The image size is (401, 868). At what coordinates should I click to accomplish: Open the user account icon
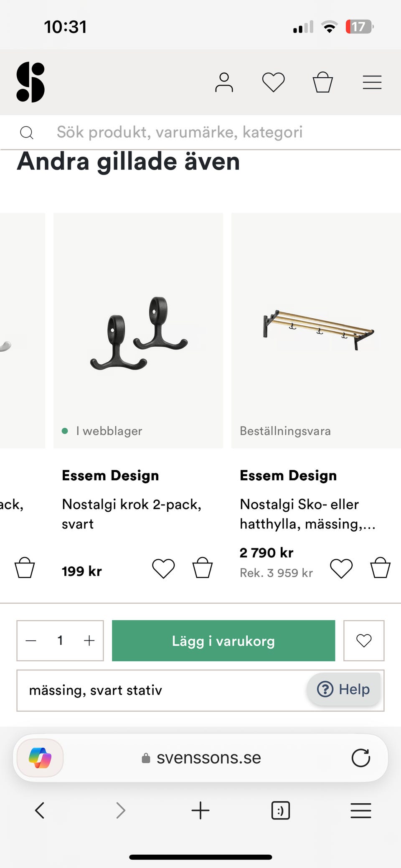pos(224,82)
